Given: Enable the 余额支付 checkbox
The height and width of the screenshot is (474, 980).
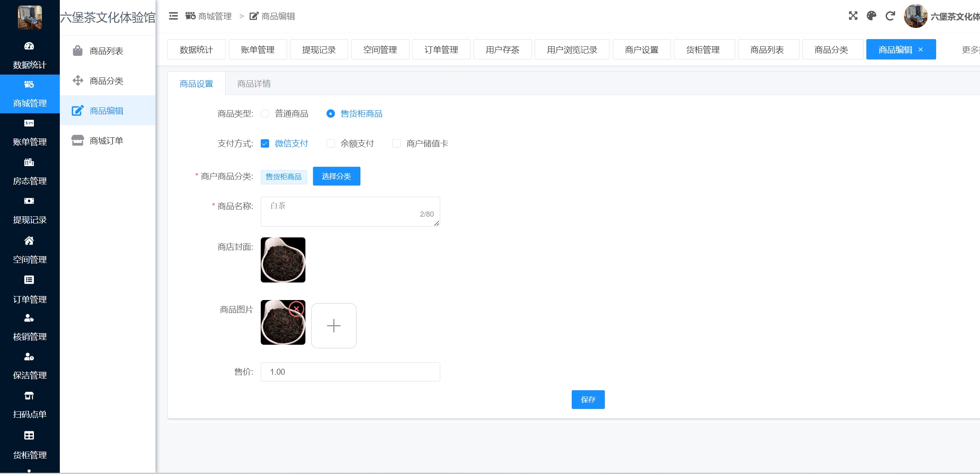Looking at the screenshot, I should pos(331,144).
